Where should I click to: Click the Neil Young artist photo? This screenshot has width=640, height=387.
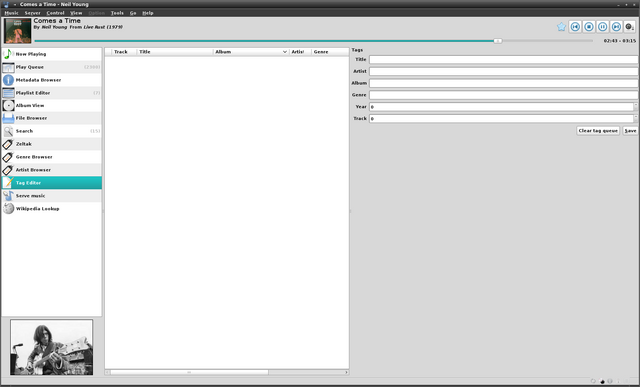(51, 347)
